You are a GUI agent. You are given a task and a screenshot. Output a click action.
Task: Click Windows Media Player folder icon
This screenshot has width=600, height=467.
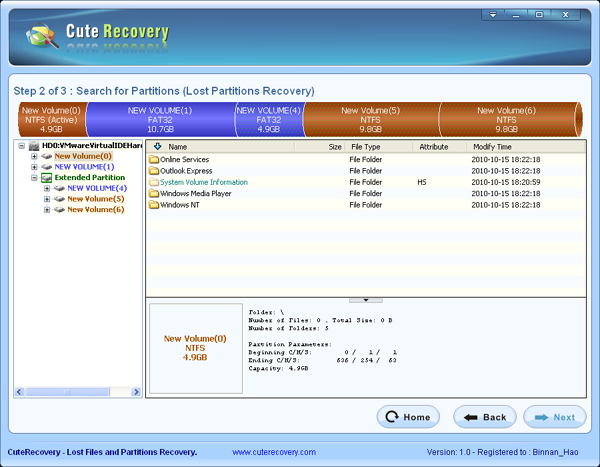coord(154,193)
